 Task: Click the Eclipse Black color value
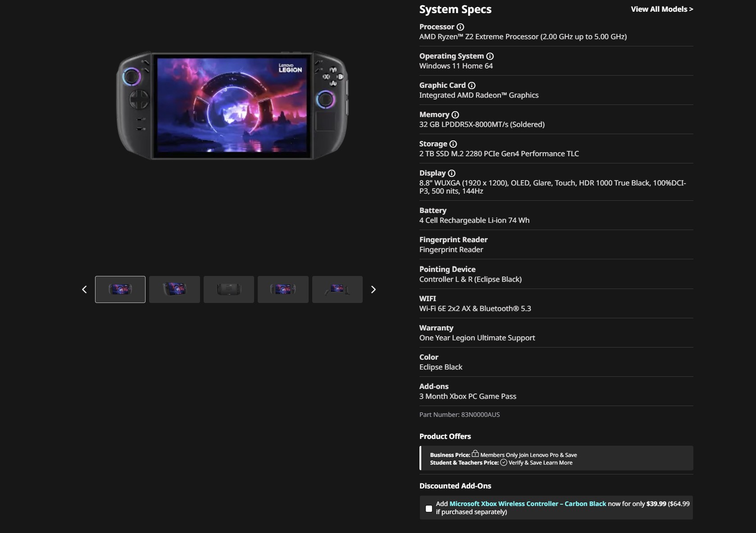[441, 367]
